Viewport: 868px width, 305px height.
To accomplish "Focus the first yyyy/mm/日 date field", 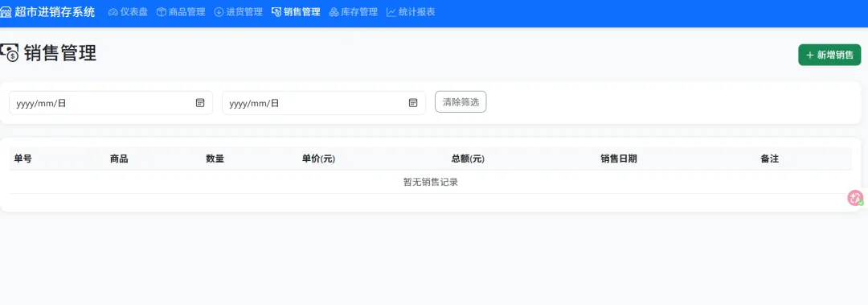I will (111, 103).
